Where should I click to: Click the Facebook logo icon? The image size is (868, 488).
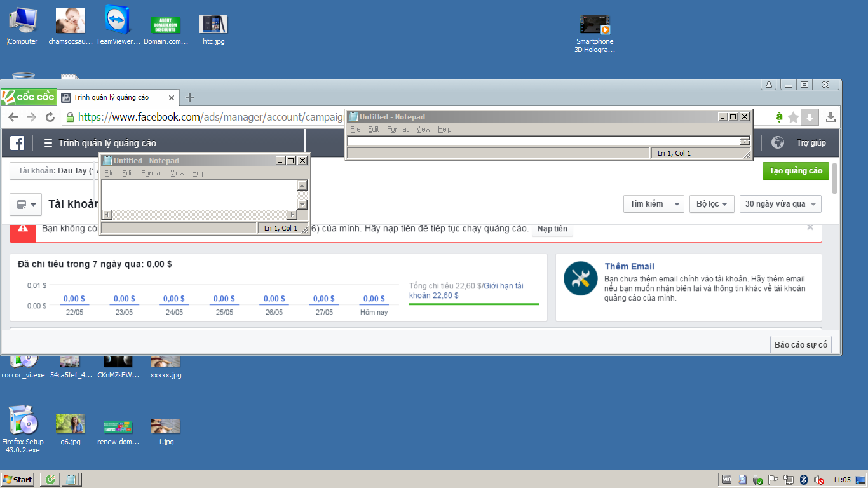17,143
